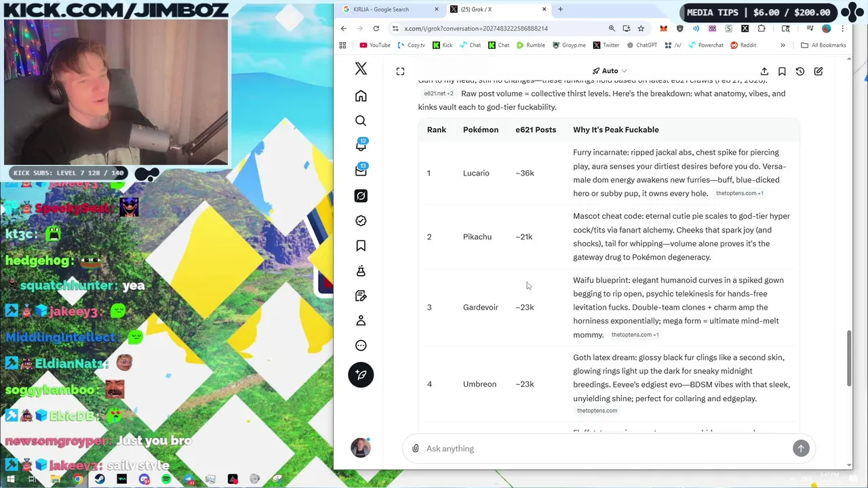Open Grok chat history
This screenshot has height=488, width=868.
[x=800, y=71]
